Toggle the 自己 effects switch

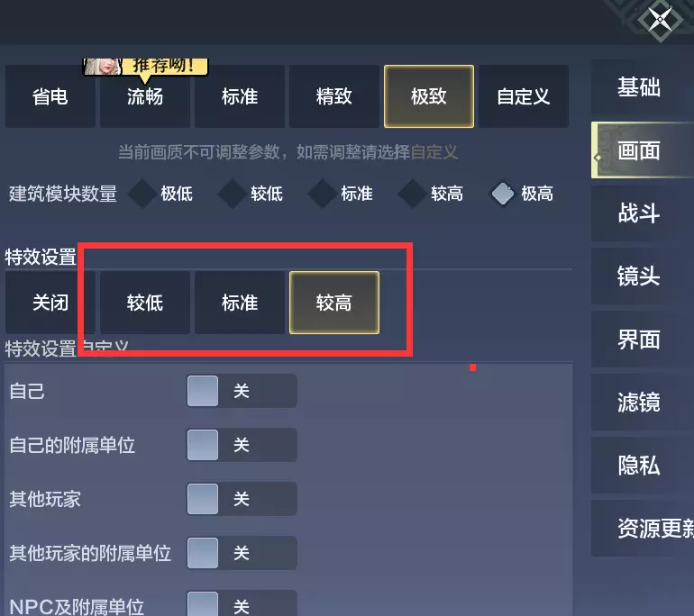click(242, 391)
